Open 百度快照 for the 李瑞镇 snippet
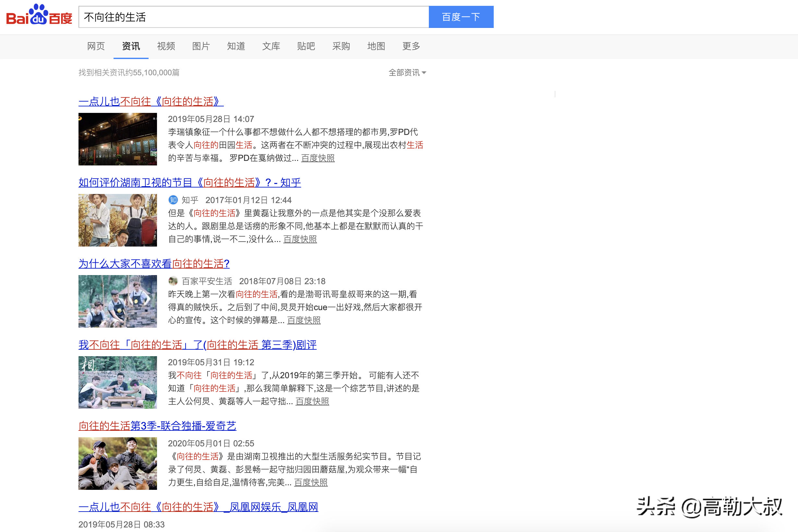The height and width of the screenshot is (532, 798). pyautogui.click(x=318, y=158)
